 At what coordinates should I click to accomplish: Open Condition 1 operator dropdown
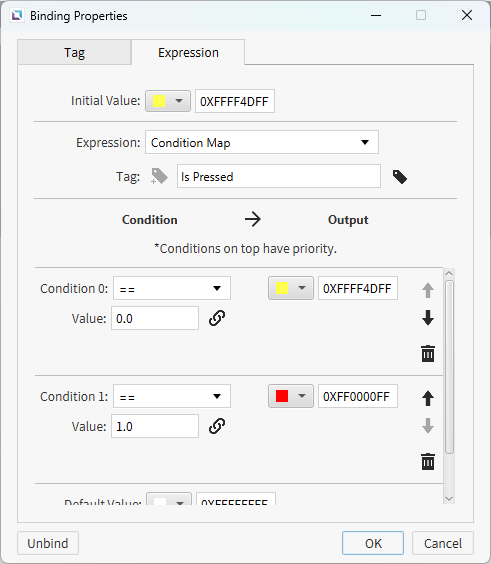[172, 396]
